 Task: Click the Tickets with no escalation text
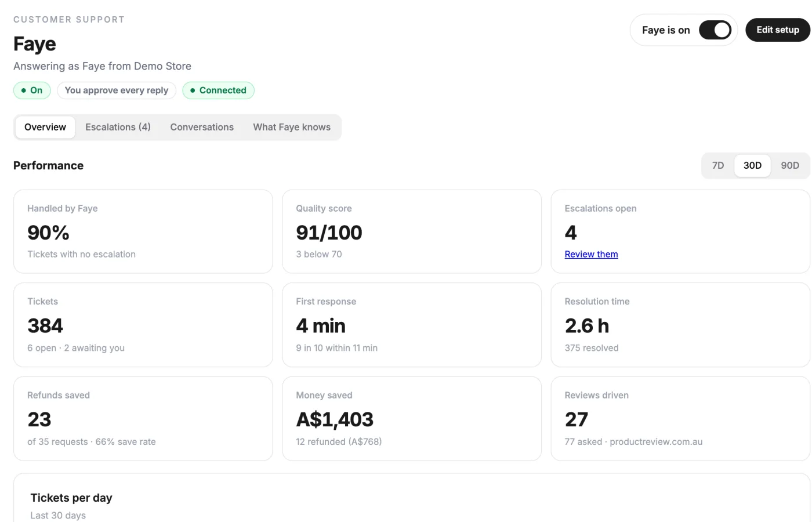81,254
